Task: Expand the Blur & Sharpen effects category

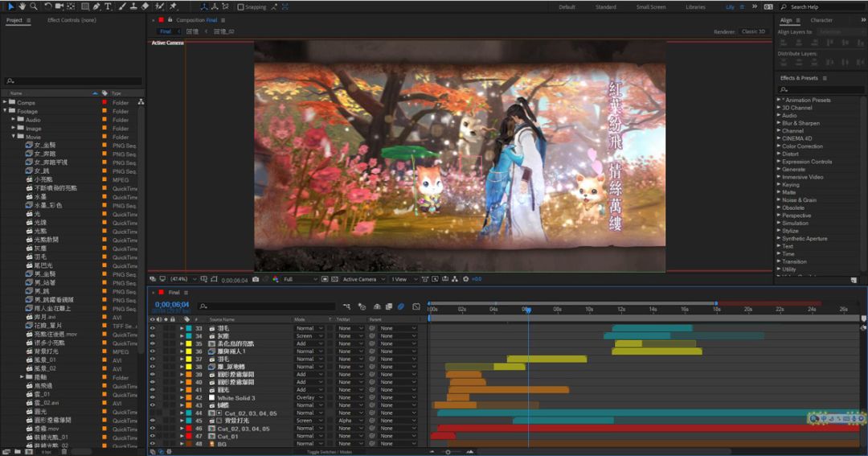Action: tap(779, 123)
